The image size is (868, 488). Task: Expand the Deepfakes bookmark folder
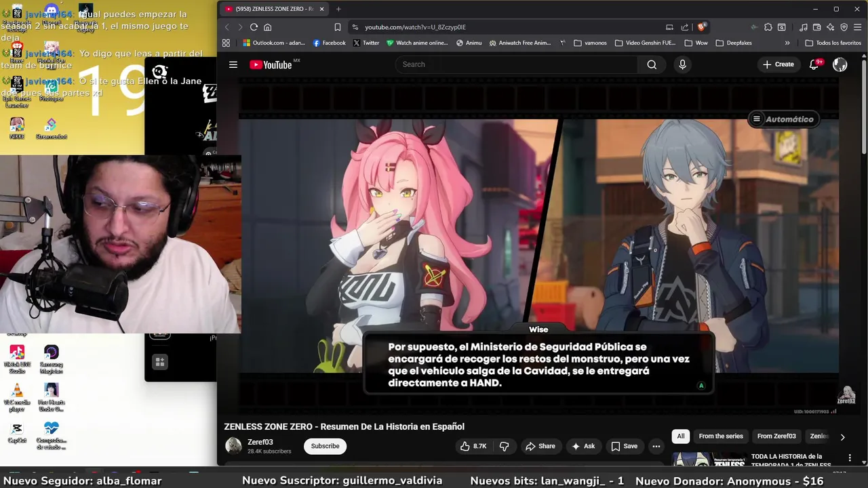(733, 43)
